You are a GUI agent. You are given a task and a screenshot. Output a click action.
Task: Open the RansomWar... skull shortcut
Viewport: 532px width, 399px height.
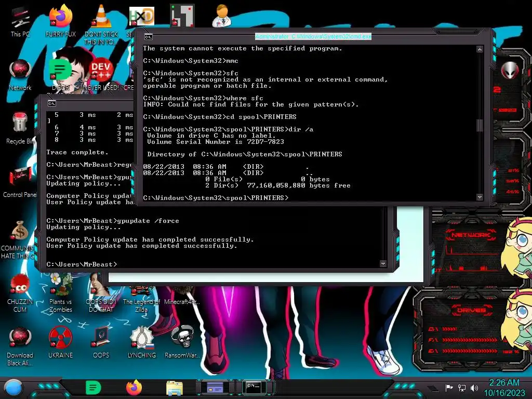tap(182, 343)
